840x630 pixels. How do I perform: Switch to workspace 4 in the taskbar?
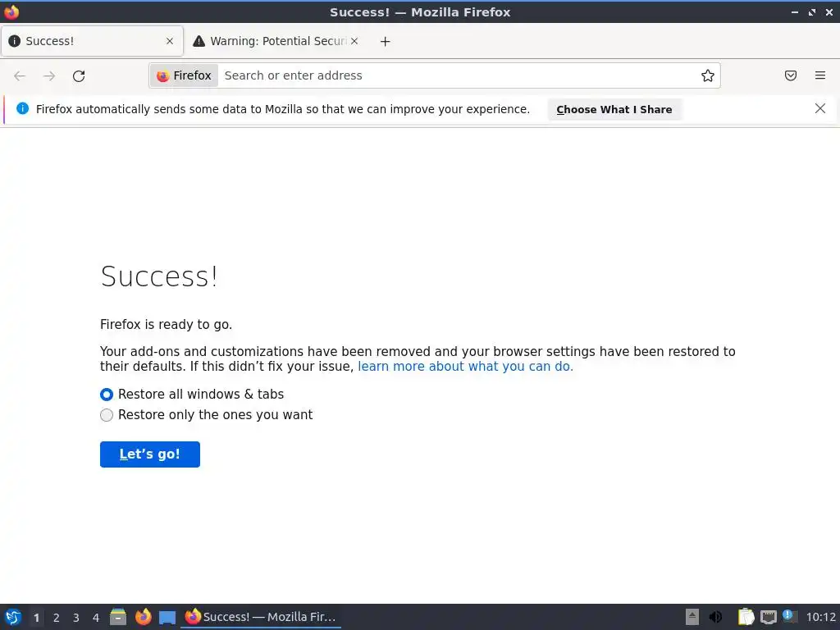(x=96, y=618)
